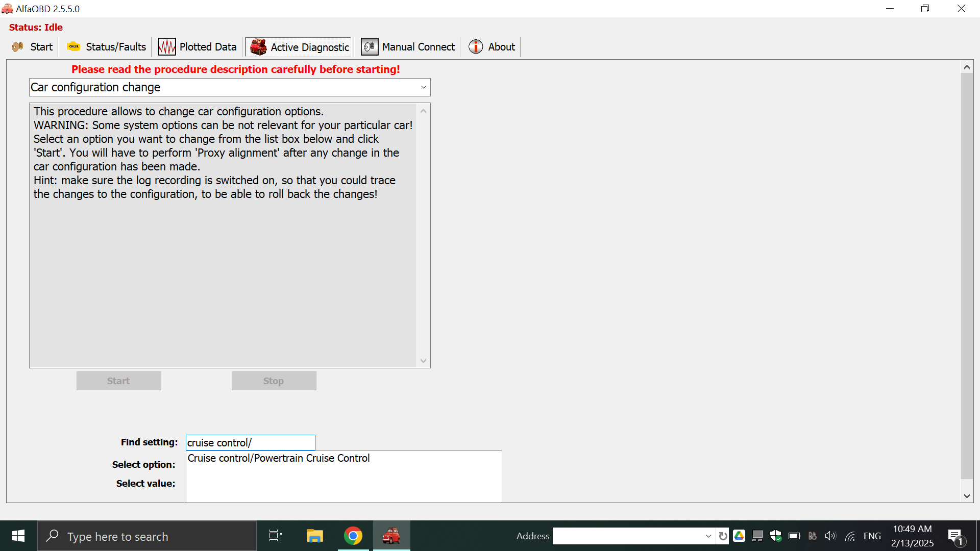Click the network devices tray icon

[x=757, y=536]
